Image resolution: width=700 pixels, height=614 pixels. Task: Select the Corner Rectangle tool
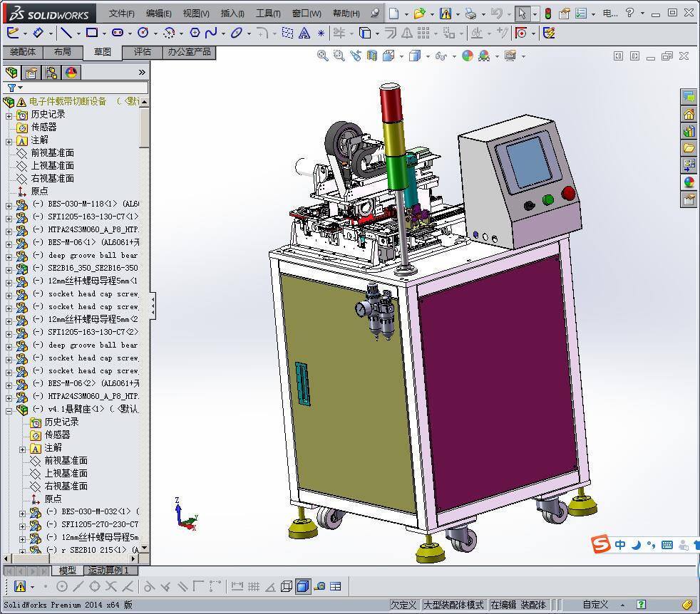(x=92, y=33)
